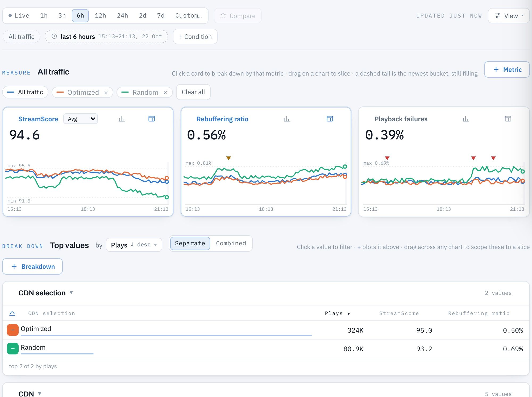Click table layout icon on Rebuffering ratio card

point(330,119)
